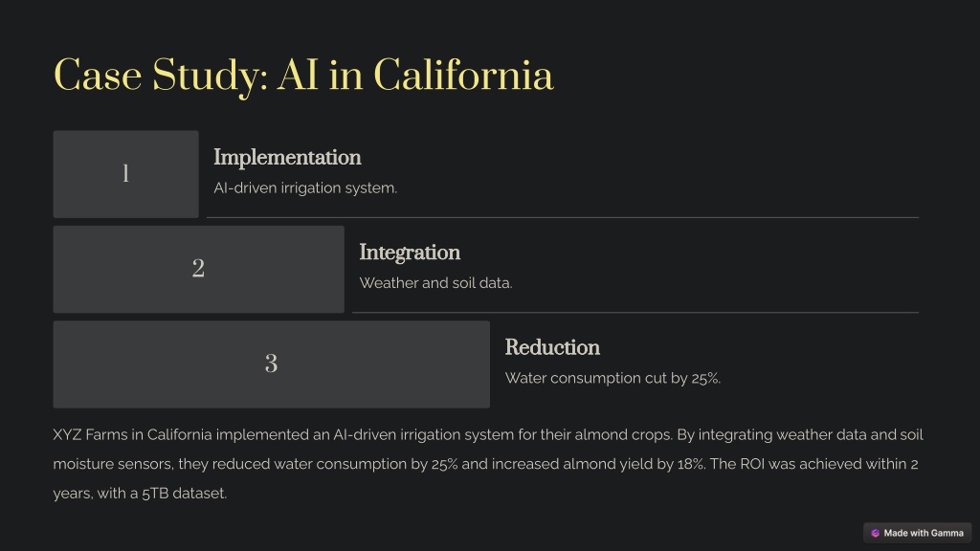Click divider line under Integration section

635,313
